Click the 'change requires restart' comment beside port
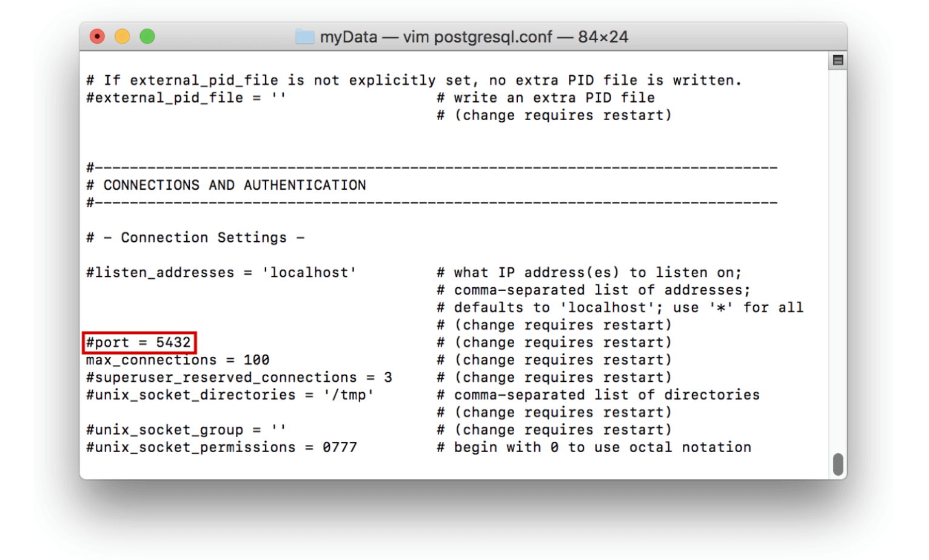929x560 pixels. (554, 342)
